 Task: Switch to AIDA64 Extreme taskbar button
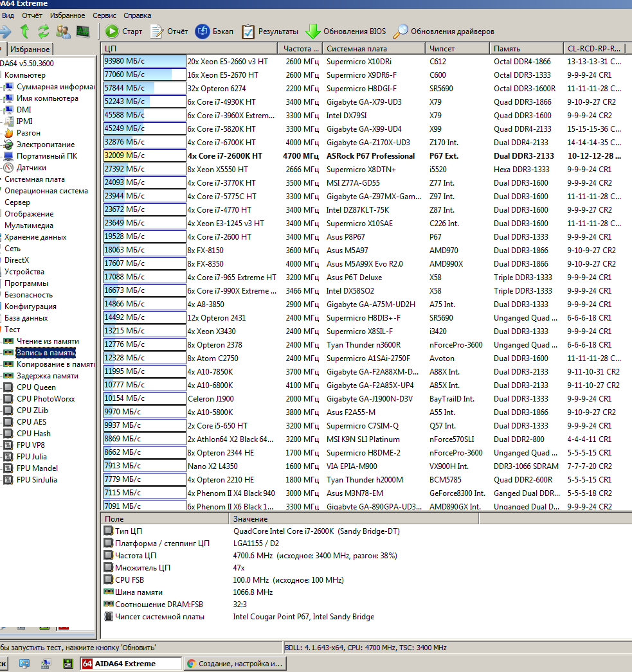131,664
